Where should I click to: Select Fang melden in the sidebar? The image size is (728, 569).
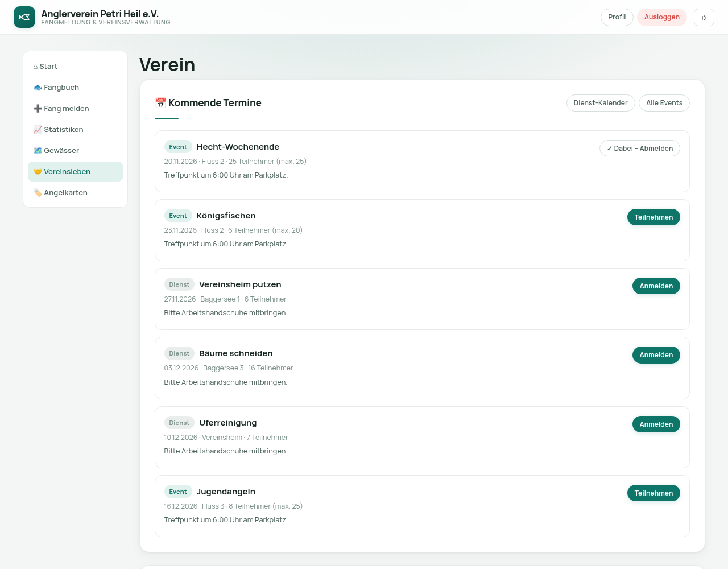point(75,109)
